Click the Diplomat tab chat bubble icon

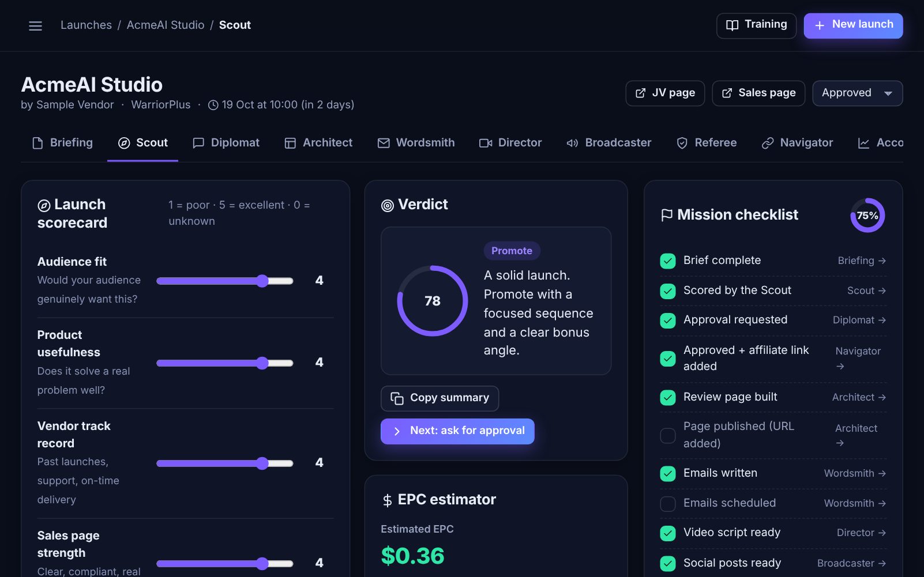198,143
